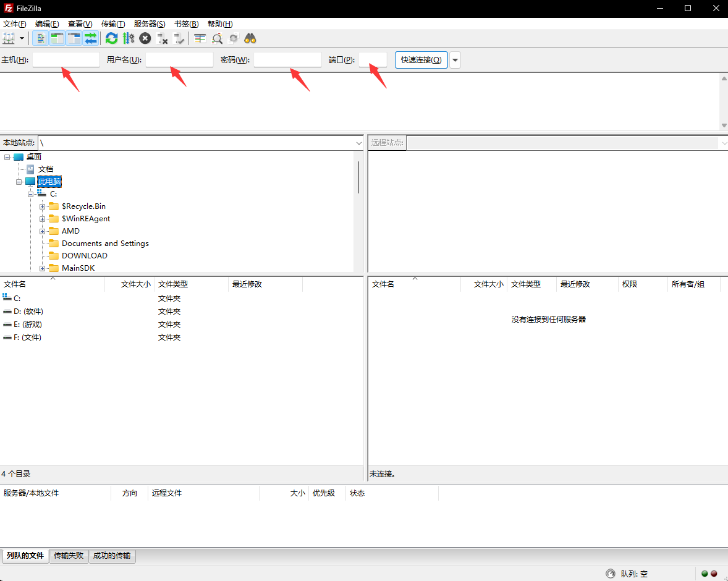Switch to the 传输失败 tab
The height and width of the screenshot is (581, 728).
coord(69,556)
